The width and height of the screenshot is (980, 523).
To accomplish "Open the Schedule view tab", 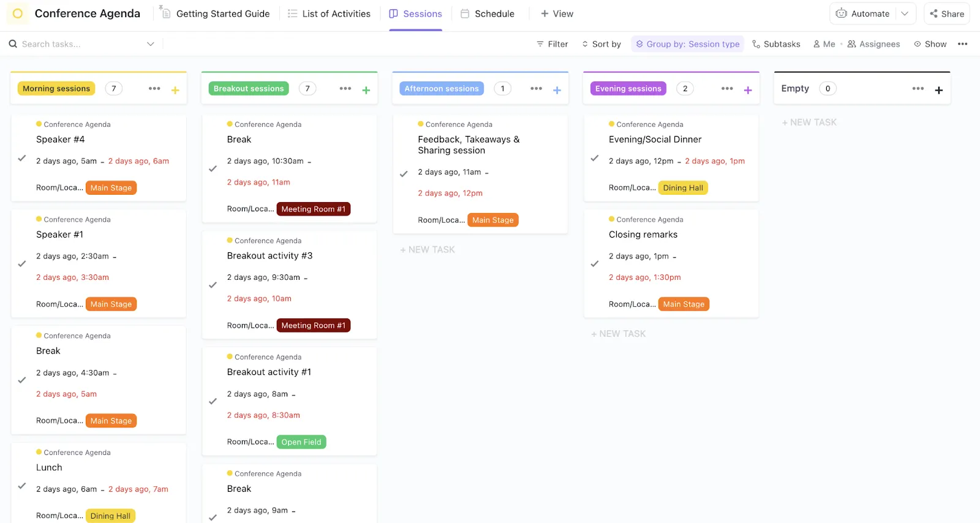I will pos(488,13).
